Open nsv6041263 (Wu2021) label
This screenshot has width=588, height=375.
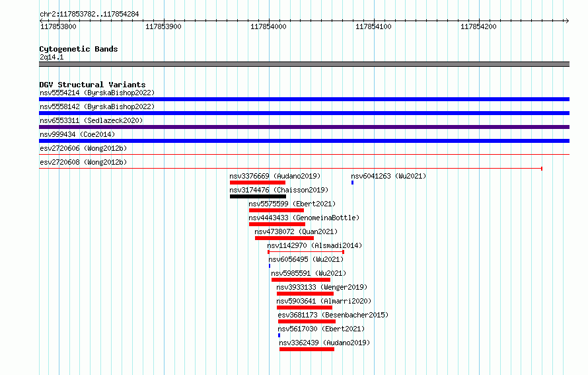pos(388,176)
